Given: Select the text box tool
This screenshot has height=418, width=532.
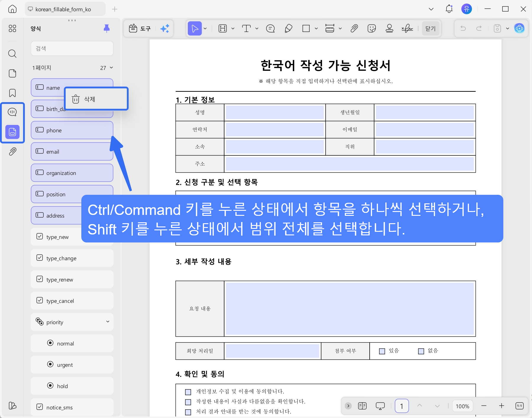Looking at the screenshot, I should click(x=246, y=28).
